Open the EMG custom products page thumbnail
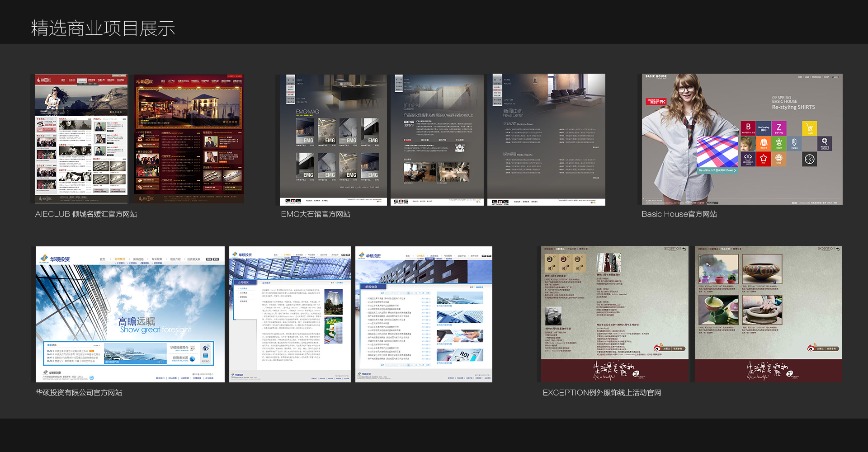This screenshot has height=452, width=868. pyautogui.click(x=437, y=140)
